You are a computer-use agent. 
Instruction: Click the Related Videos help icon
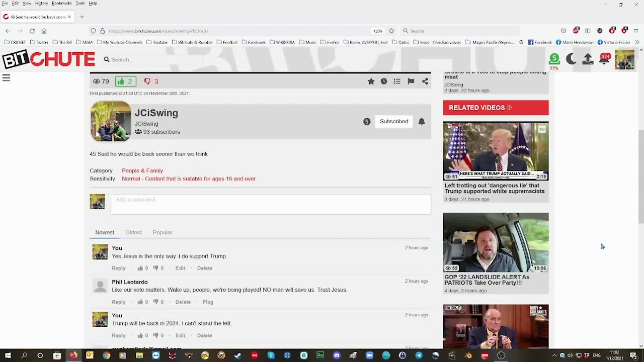(509, 108)
